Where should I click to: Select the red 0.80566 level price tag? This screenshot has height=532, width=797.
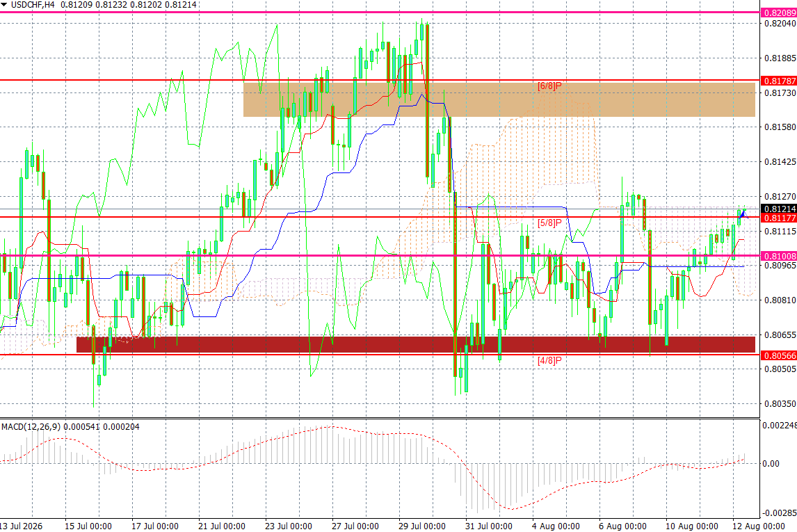click(x=779, y=355)
